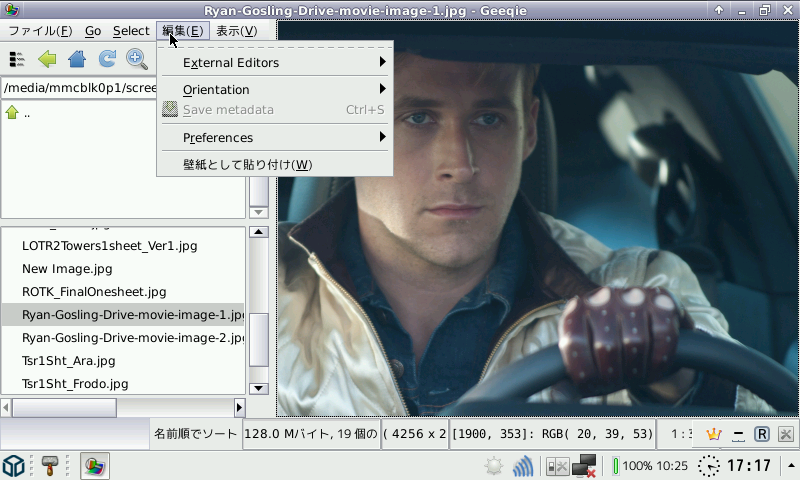
Task: Click the zoom in magnifier icon
Action: pos(137,59)
